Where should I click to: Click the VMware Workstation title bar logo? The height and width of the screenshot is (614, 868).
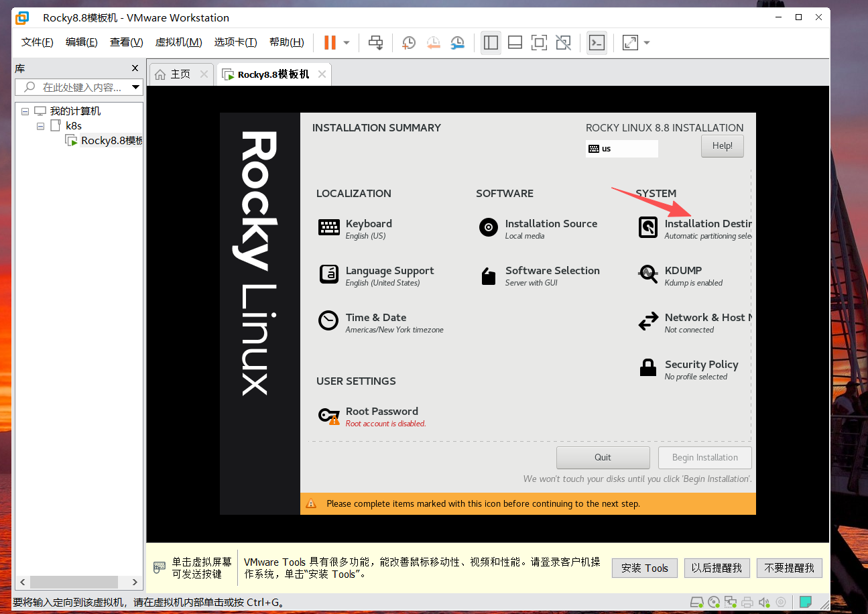coord(22,17)
